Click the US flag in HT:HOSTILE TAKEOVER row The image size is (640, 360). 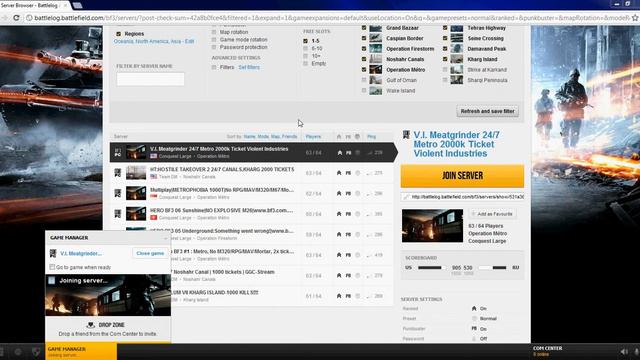click(x=153, y=177)
